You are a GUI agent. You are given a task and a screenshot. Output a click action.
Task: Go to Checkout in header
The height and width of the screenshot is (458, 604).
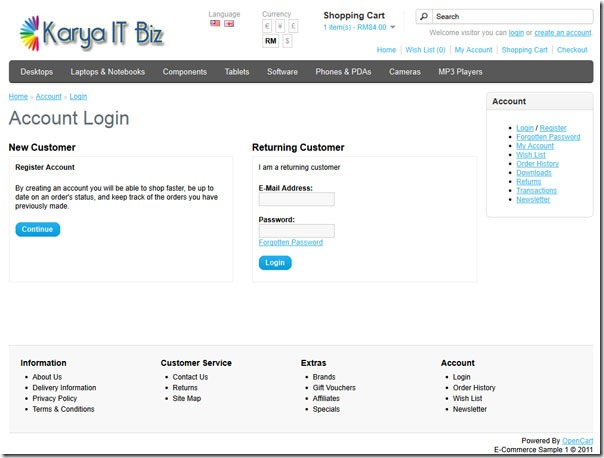572,50
